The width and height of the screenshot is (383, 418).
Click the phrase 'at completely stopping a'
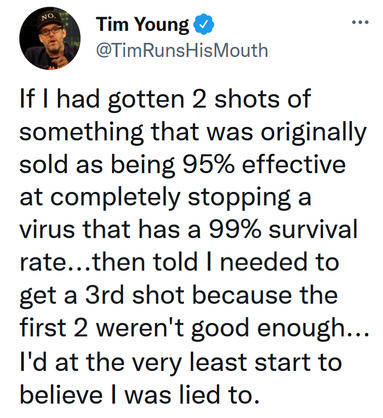[165, 197]
